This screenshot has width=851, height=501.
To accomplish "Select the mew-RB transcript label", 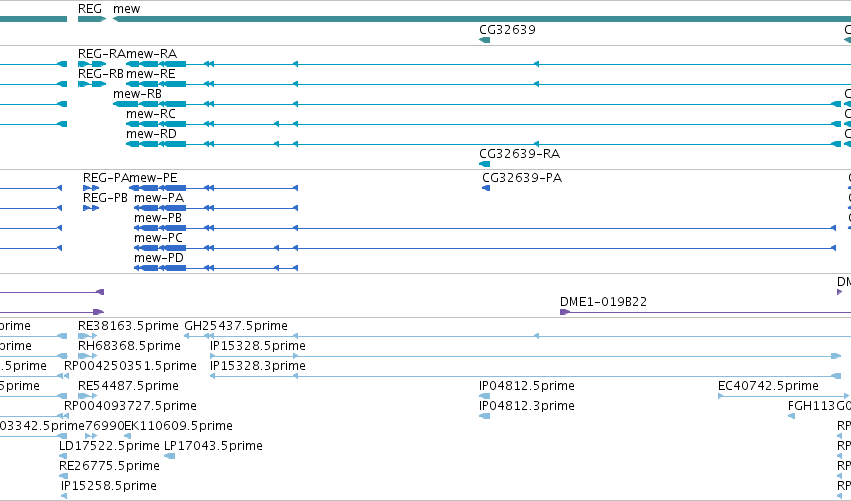I will pyautogui.click(x=137, y=93).
